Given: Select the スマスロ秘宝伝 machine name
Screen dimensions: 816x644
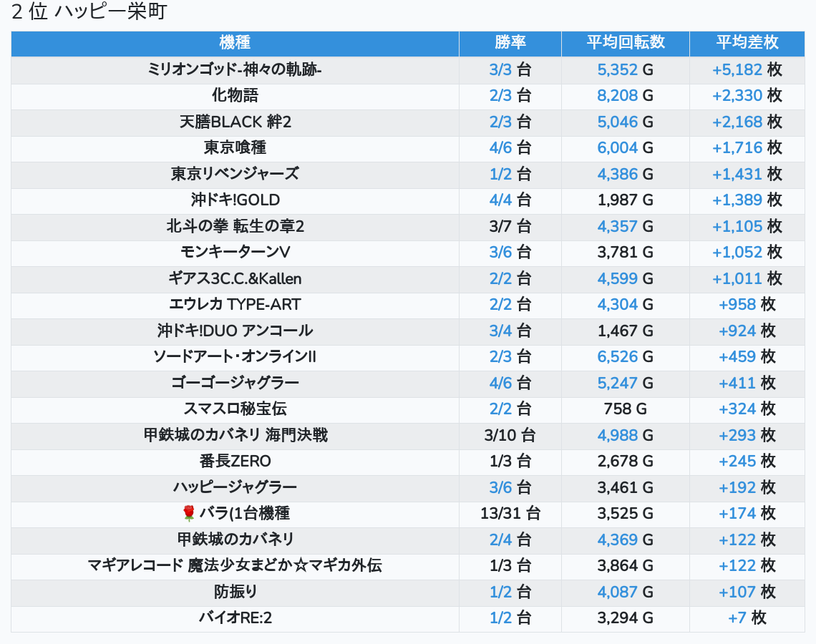Looking at the screenshot, I should tap(235, 409).
